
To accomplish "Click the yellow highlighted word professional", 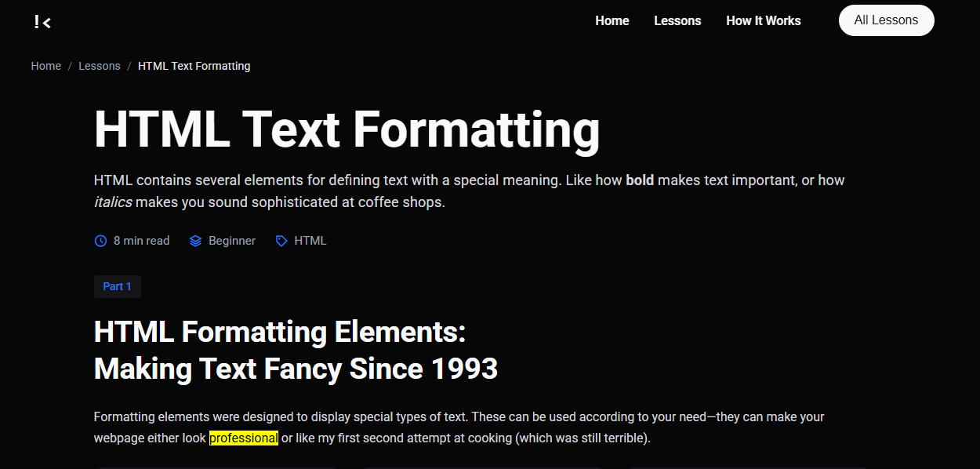I will pyautogui.click(x=243, y=438).
